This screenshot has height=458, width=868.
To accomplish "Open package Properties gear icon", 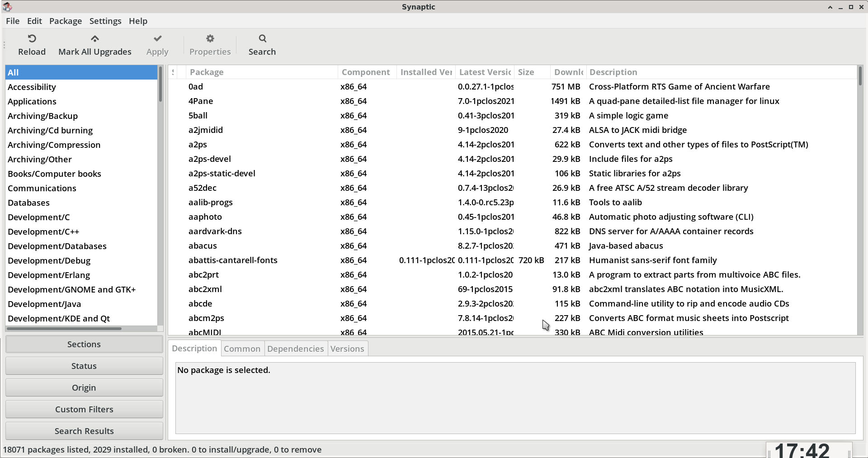I will click(210, 39).
